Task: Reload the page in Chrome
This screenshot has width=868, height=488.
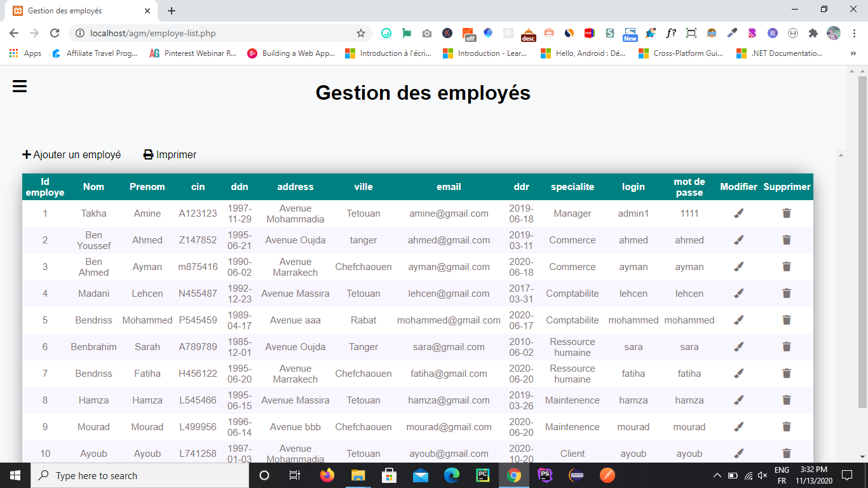Action: click(x=55, y=33)
